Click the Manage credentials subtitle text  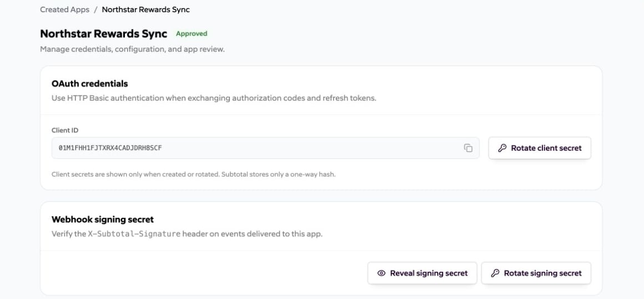pos(132,49)
